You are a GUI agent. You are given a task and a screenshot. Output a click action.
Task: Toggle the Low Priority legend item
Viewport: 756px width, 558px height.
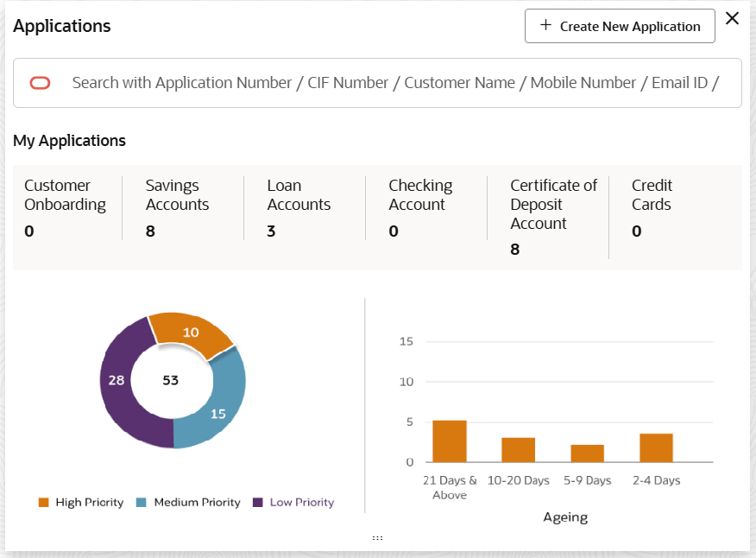point(293,503)
